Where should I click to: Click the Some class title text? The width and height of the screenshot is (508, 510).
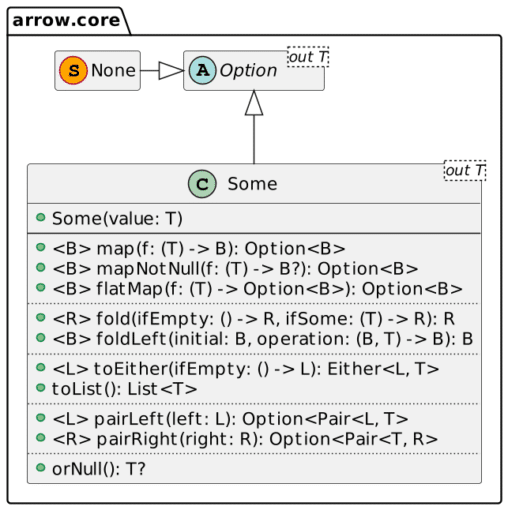[252, 184]
